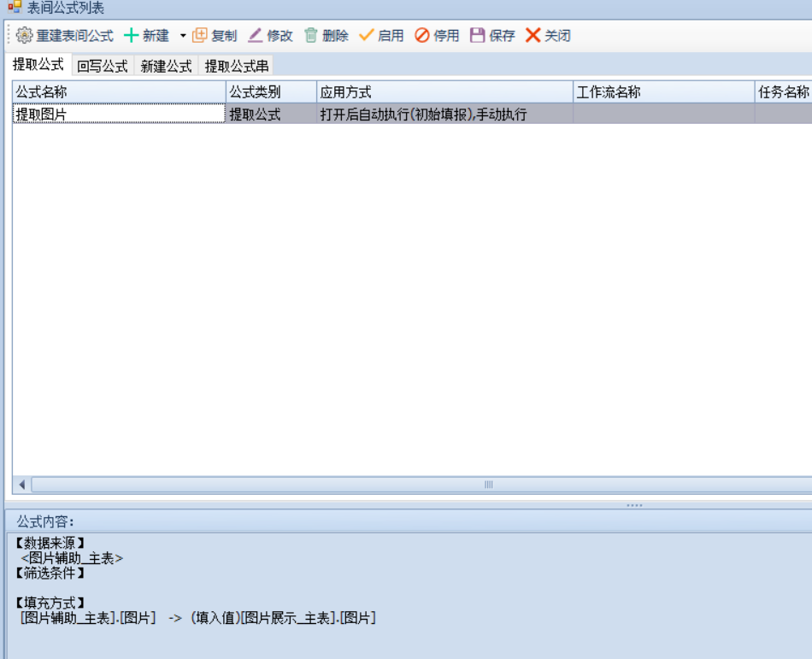Image resolution: width=812 pixels, height=659 pixels.
Task: Go to the 提取公式串 tab
Action: pos(237,66)
